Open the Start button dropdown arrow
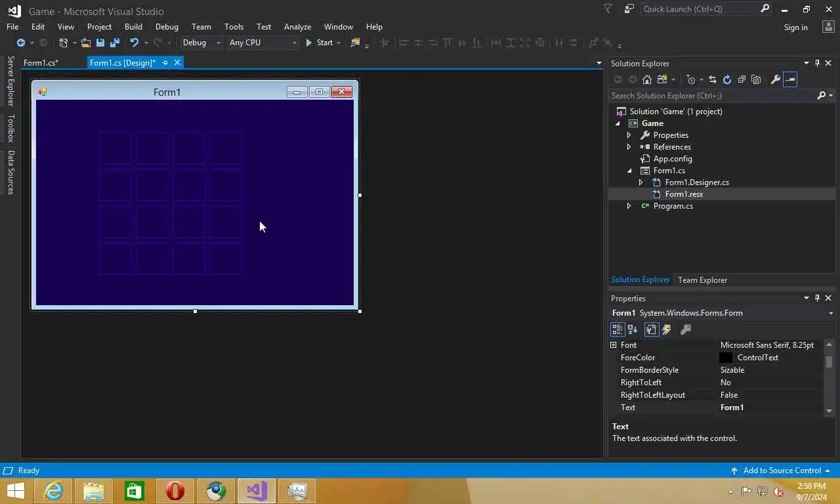Screen dimensions: 840x504 click(x=339, y=43)
